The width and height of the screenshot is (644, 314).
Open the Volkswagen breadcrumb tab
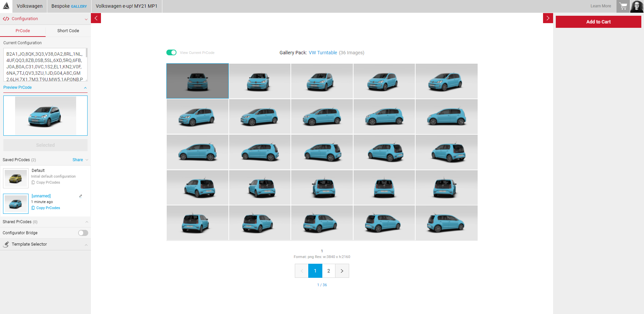coord(30,6)
